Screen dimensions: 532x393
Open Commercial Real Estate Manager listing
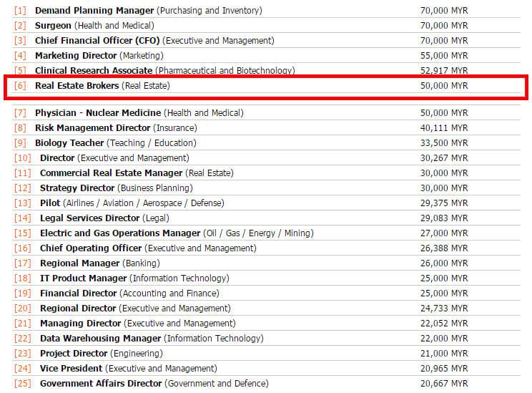point(112,173)
